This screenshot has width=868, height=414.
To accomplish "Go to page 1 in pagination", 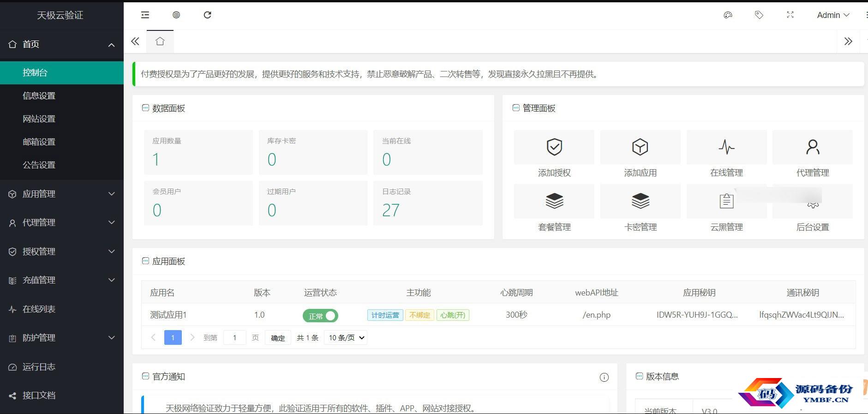I will point(173,337).
